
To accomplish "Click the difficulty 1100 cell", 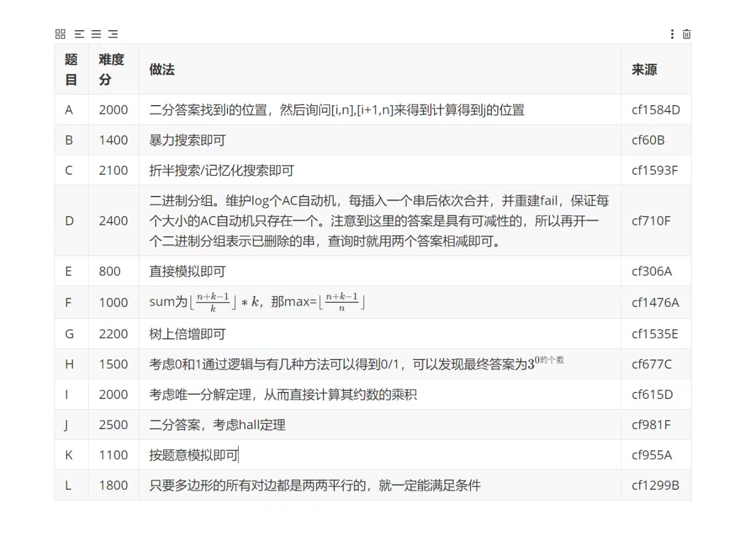I will [x=113, y=455].
